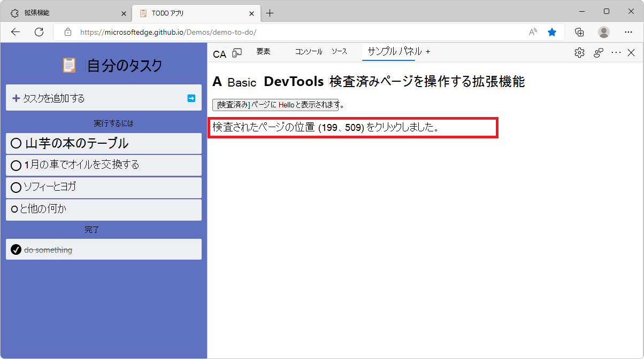Screen dimensions: 644x359
Task: Click the DevTools feedback icon
Action: point(598,52)
